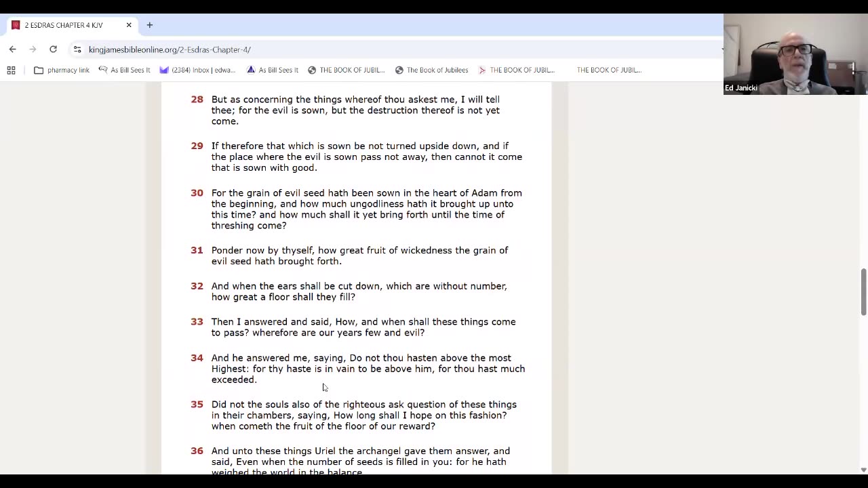The image size is (868, 488).
Task: View site information icon in address bar
Action: [x=77, y=49]
